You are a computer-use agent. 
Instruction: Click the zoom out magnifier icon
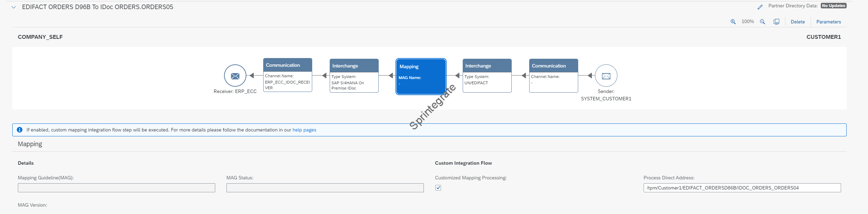pyautogui.click(x=762, y=22)
